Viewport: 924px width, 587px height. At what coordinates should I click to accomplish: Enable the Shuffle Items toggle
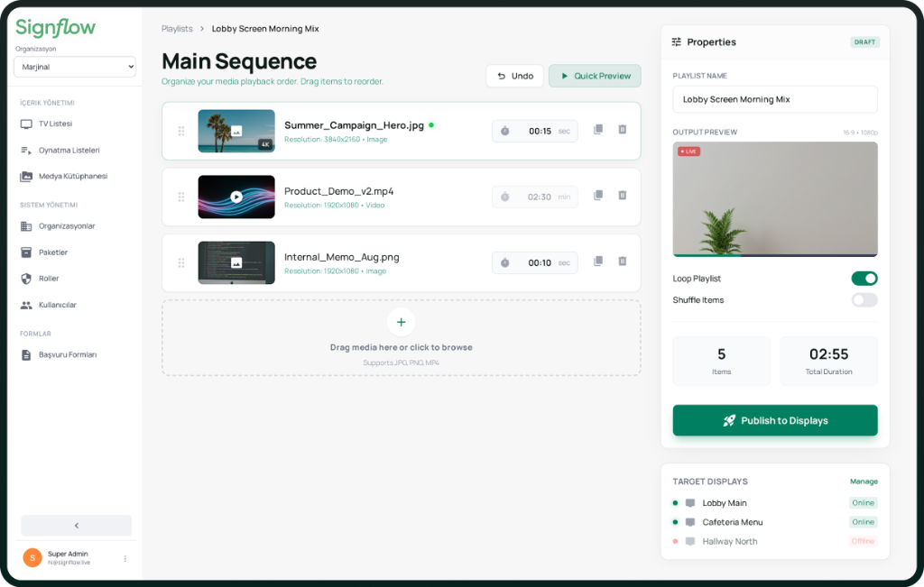(864, 299)
